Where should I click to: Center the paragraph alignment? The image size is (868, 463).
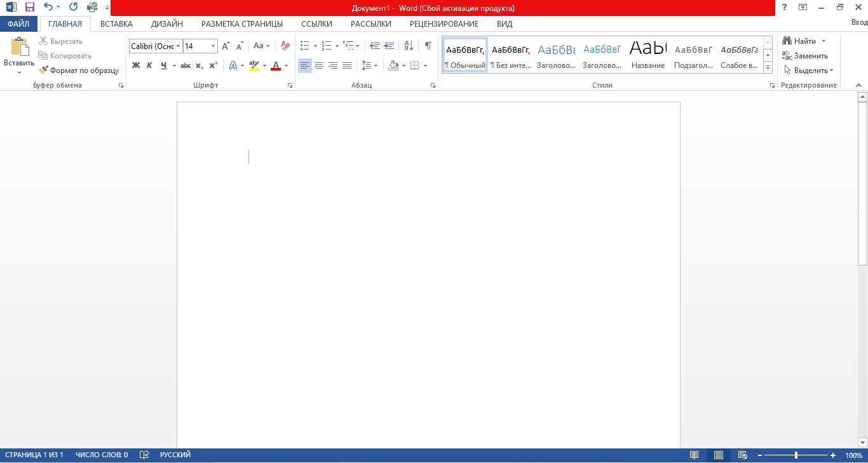pos(320,65)
